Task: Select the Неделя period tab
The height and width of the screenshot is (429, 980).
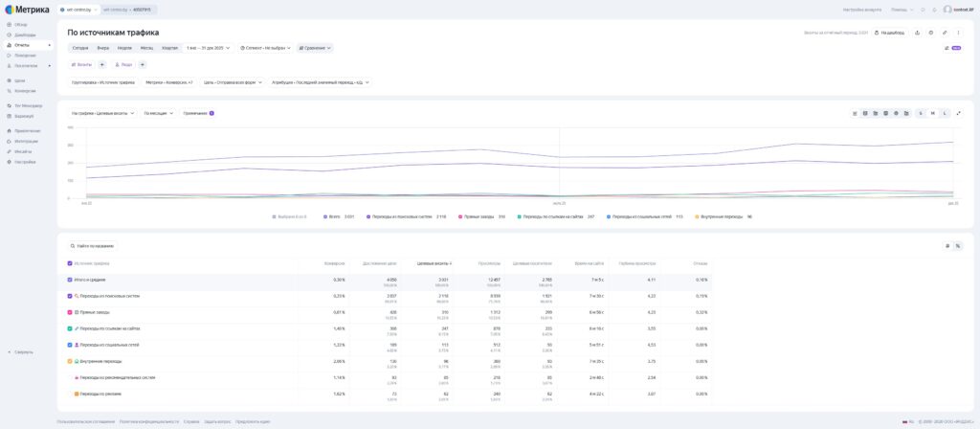Action: pyautogui.click(x=124, y=48)
